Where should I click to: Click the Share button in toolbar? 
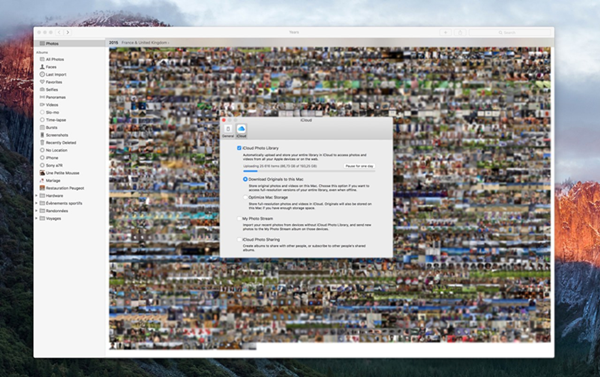point(460,33)
